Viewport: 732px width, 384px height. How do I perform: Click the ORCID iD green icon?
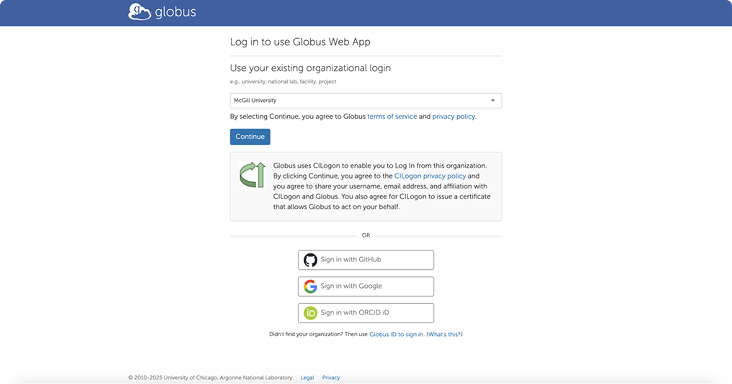[310, 313]
